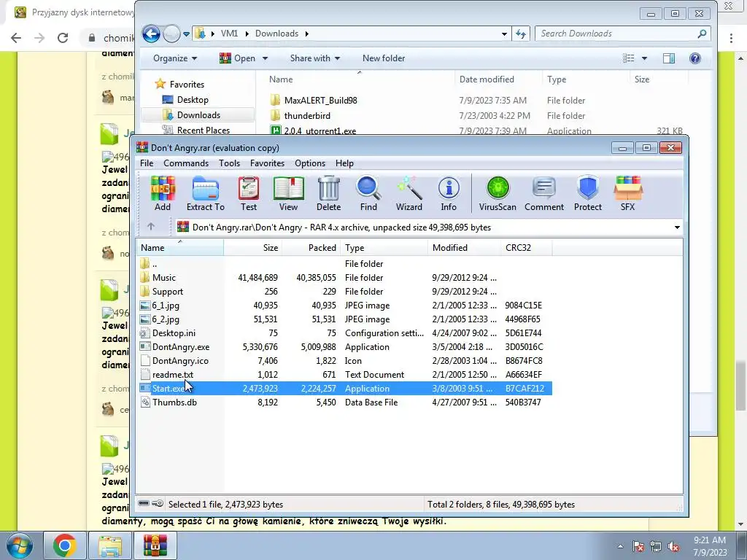The height and width of the screenshot is (560, 747).
Task: Open the Find magnifier tool
Action: tap(368, 193)
